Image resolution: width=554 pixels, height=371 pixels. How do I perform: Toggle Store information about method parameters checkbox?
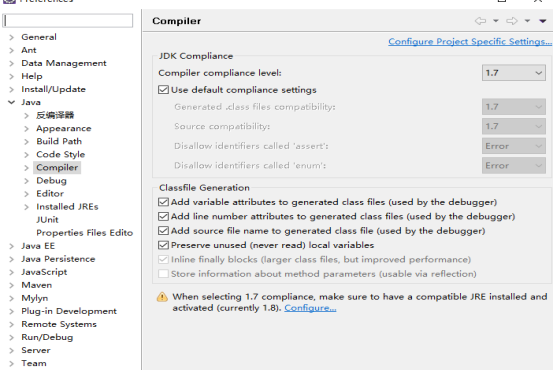tap(163, 274)
